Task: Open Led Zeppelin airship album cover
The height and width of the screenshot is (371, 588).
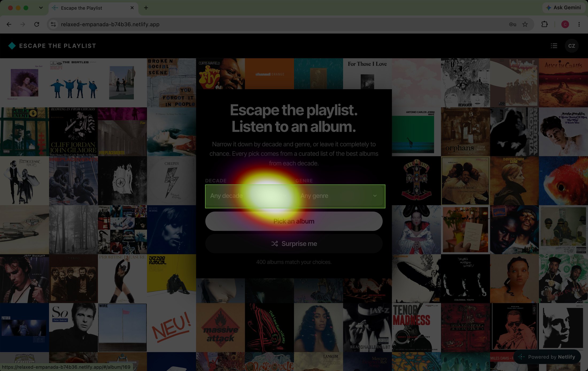Action: pos(416,279)
